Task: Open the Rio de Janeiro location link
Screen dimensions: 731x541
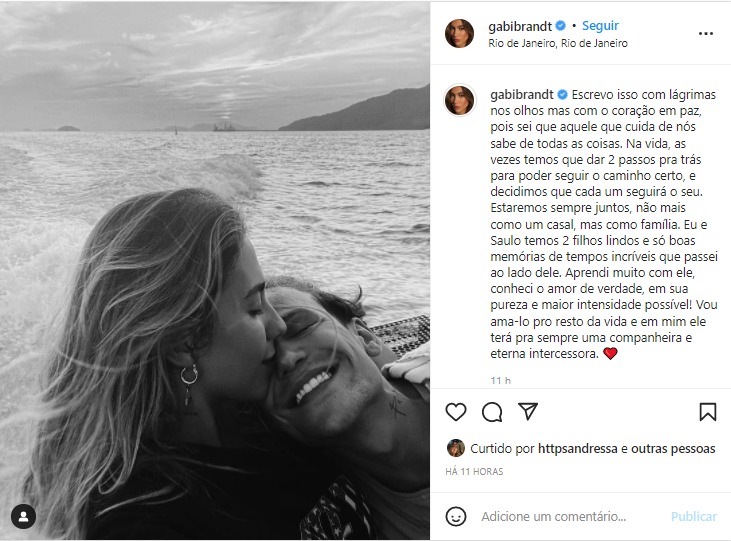Action: tap(558, 43)
